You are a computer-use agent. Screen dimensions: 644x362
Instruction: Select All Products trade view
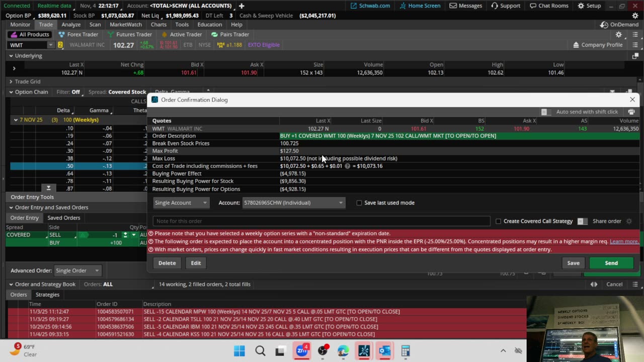(x=30, y=34)
